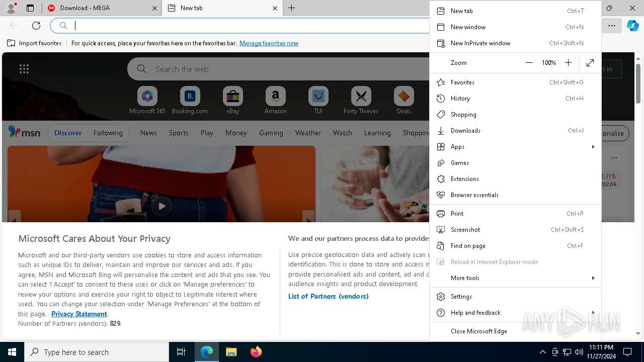This screenshot has width=644, height=362.
Task: Choose Close Microsoft Edge
Action: pos(515,331)
